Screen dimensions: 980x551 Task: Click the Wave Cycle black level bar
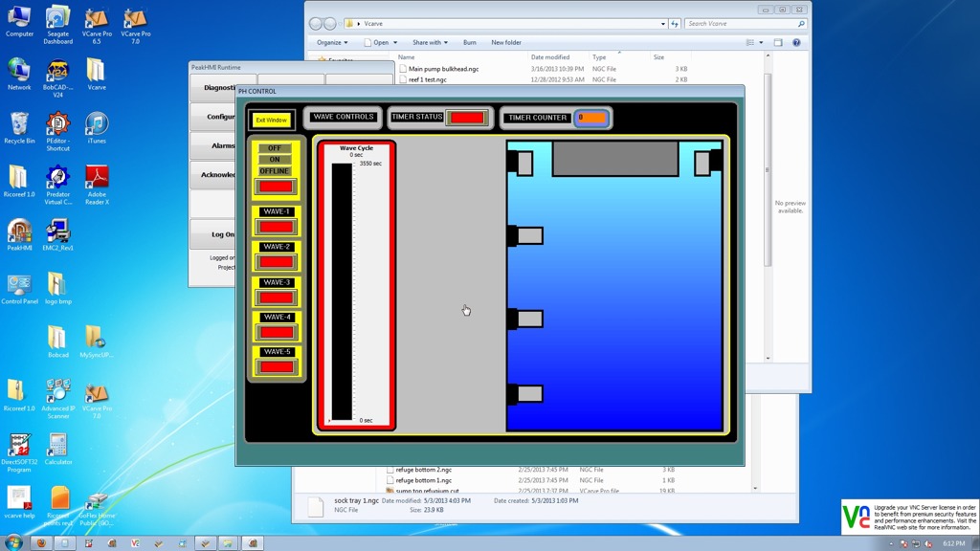[x=342, y=292]
